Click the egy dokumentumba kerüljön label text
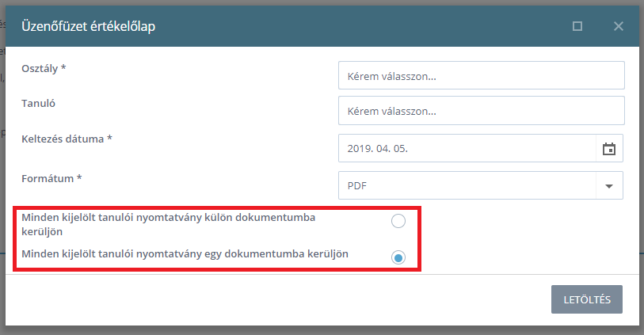This screenshot has width=644, height=335. coord(185,254)
